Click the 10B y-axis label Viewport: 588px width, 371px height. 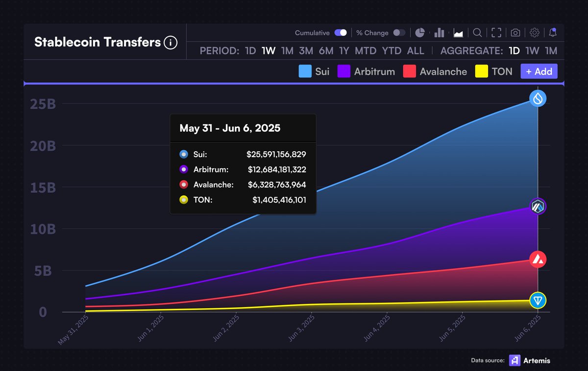(43, 229)
